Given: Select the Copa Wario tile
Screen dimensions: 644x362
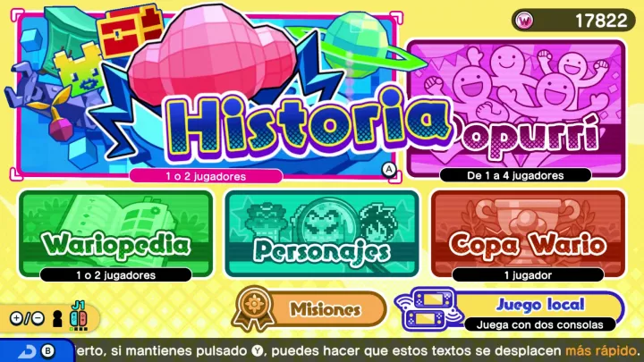Looking at the screenshot, I should click(x=528, y=235).
